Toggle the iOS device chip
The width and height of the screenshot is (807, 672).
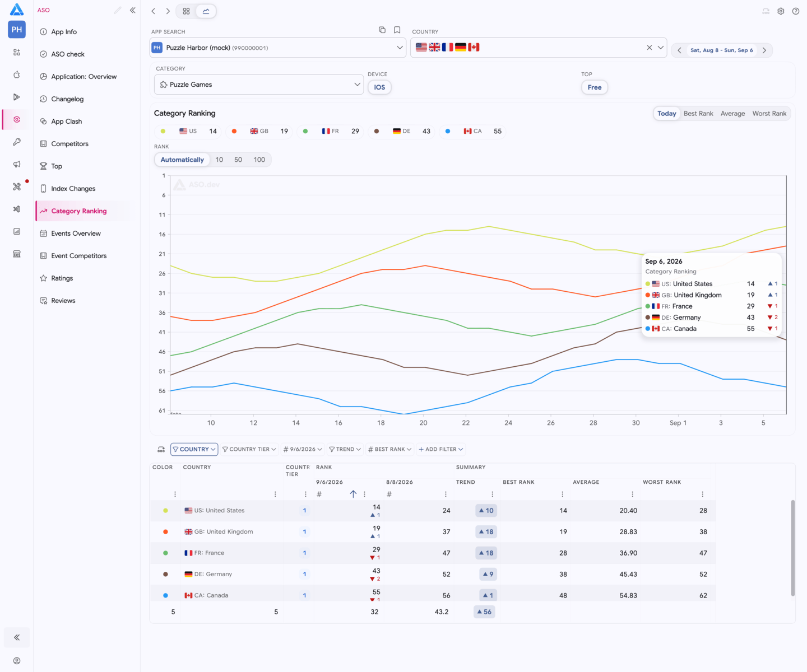(x=379, y=87)
